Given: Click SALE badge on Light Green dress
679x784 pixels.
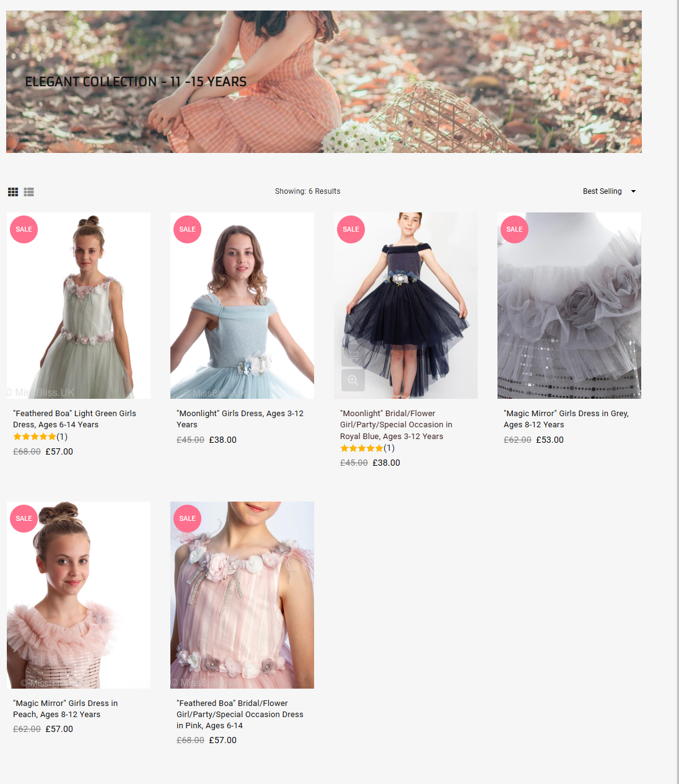Looking at the screenshot, I should coord(24,229).
